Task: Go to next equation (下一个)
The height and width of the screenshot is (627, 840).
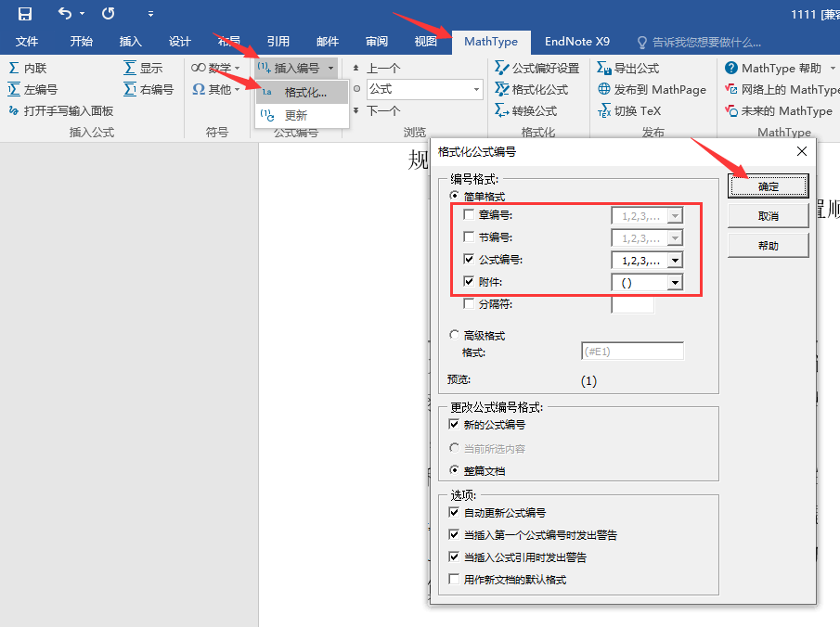Action: (x=377, y=110)
